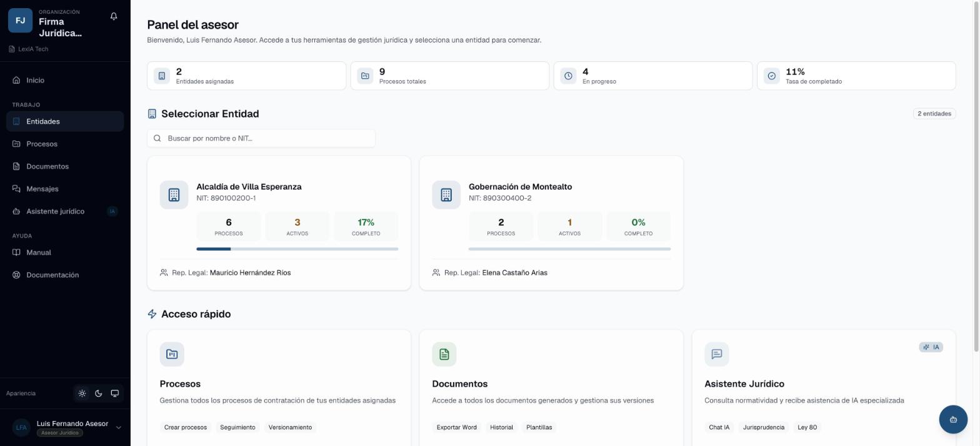
Task: Click the FJ organization logo
Action: coord(20,20)
